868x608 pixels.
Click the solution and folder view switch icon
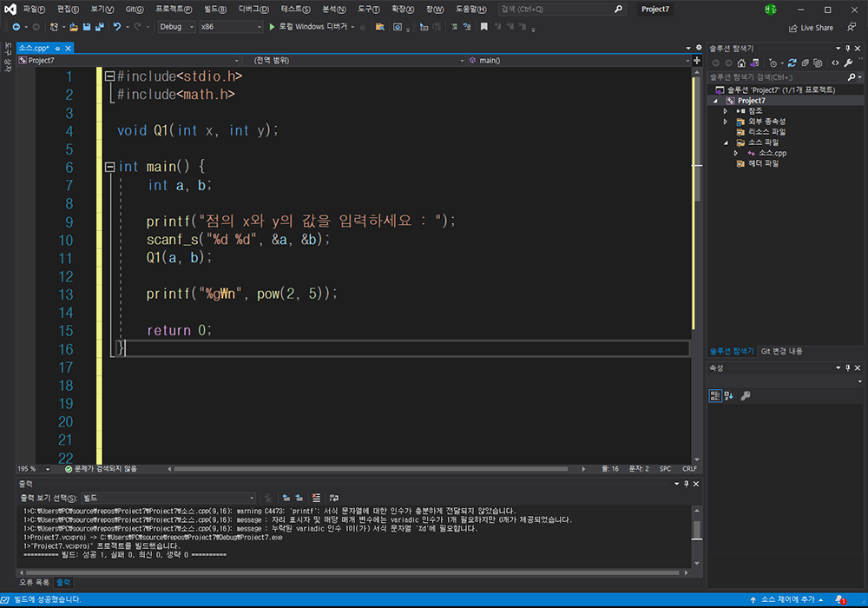754,63
